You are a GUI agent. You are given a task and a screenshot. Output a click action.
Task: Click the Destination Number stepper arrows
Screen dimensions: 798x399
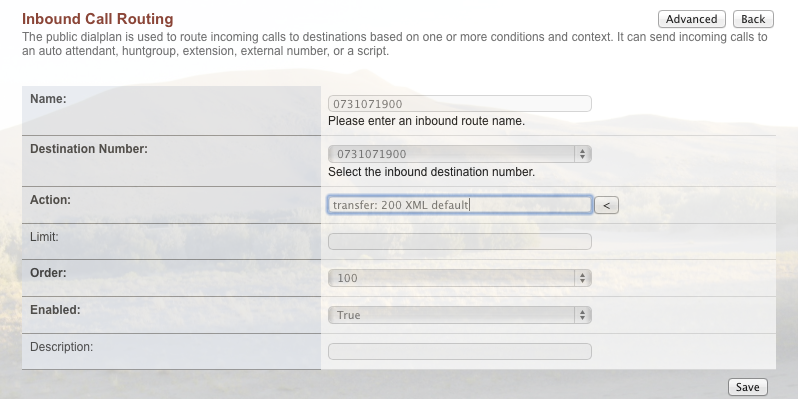pyautogui.click(x=582, y=154)
